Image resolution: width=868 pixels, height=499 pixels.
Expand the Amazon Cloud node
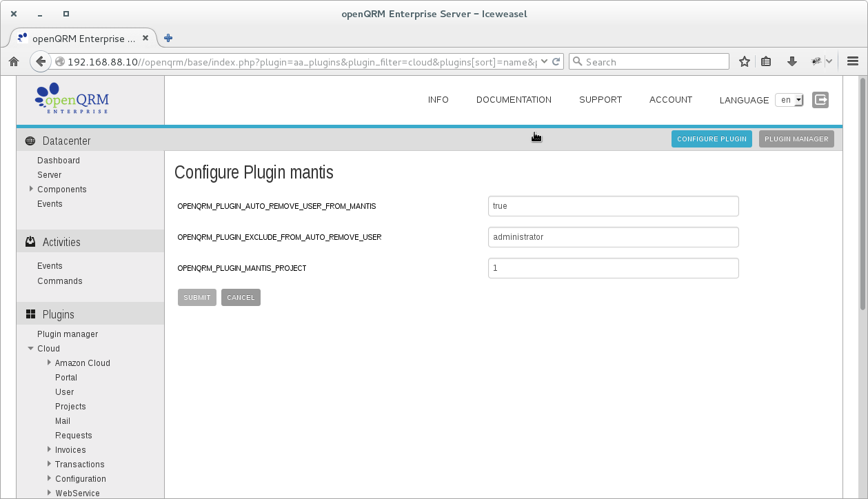pyautogui.click(x=50, y=363)
